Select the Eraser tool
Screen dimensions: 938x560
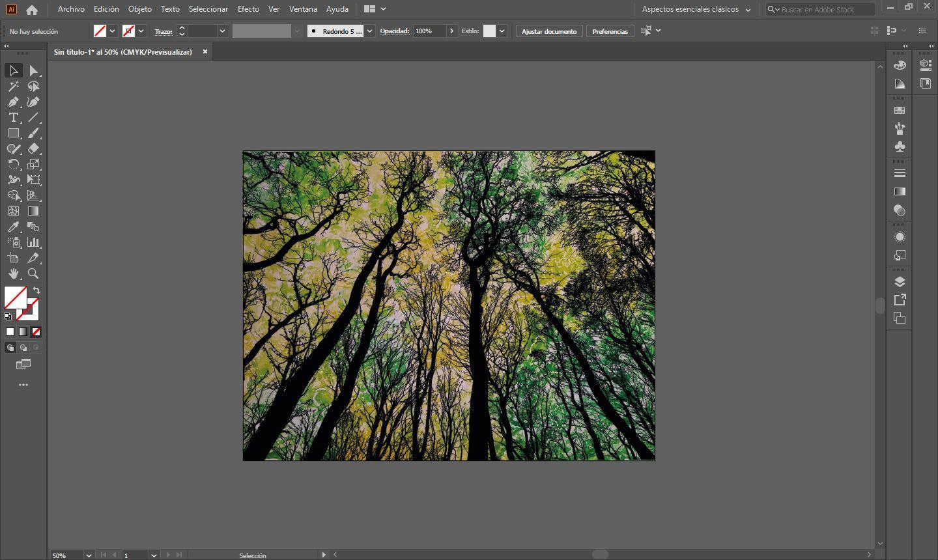(33, 149)
